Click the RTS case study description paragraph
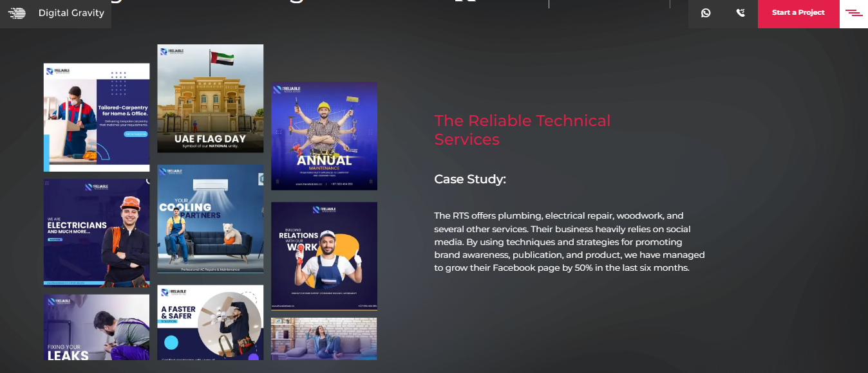The height and width of the screenshot is (373, 868). click(x=569, y=242)
